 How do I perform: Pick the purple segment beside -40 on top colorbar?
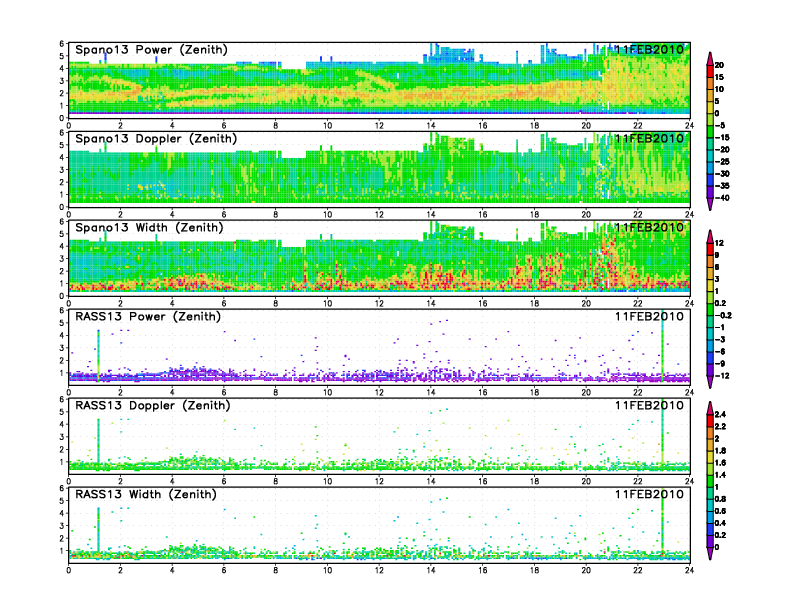[x=710, y=192]
